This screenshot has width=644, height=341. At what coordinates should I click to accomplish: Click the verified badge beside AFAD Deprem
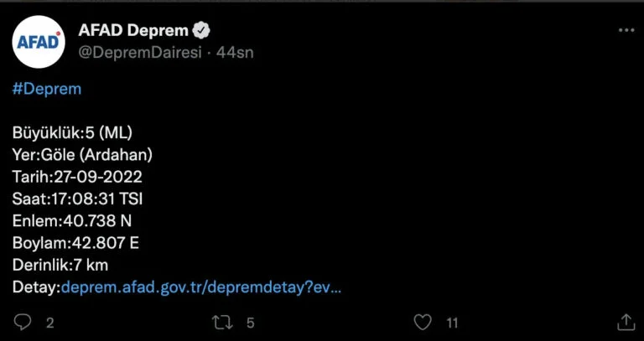[x=201, y=31]
